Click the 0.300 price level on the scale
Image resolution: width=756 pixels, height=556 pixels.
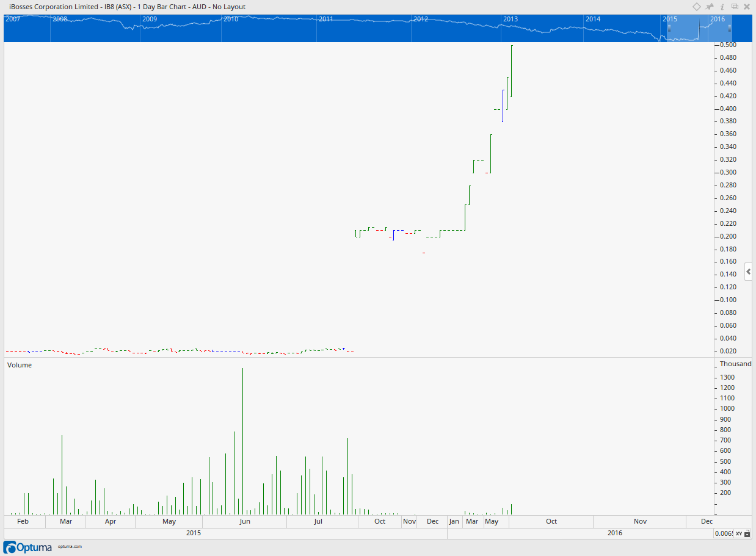[727, 172]
